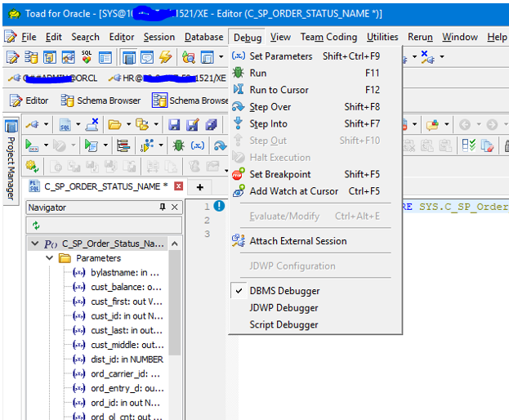Click the blue info marker on line 1
Viewport: 509px width, 420px height.
click(220, 206)
